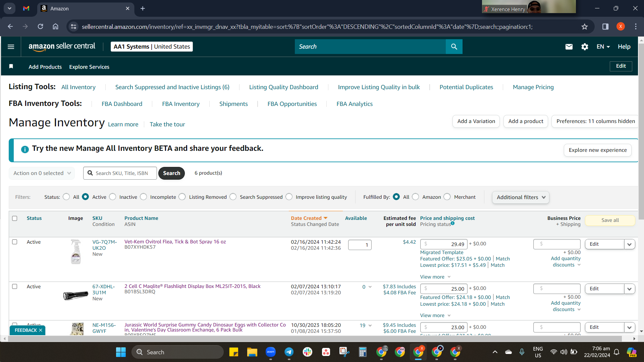
Task: Open the site information icon in address bar
Action: click(x=73, y=26)
